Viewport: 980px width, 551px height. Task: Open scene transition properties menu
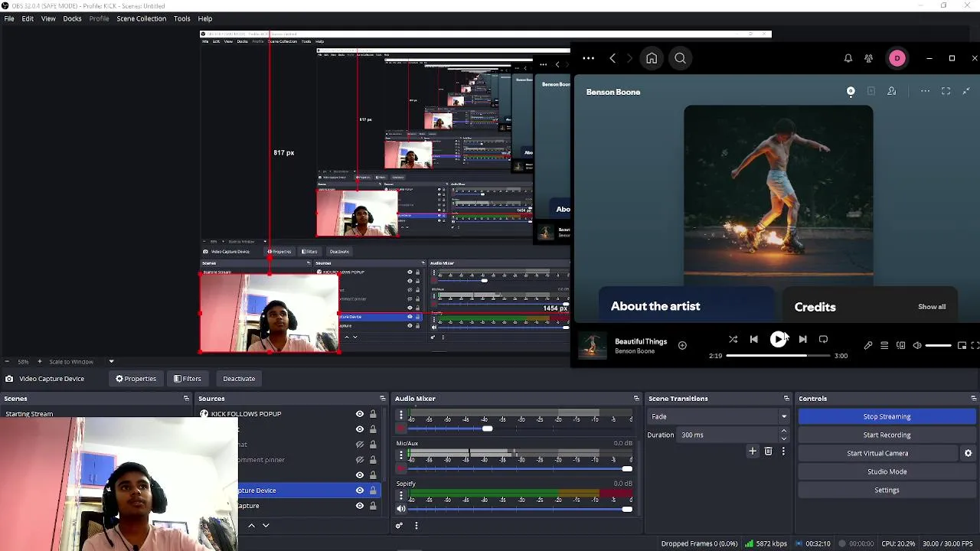pos(783,452)
